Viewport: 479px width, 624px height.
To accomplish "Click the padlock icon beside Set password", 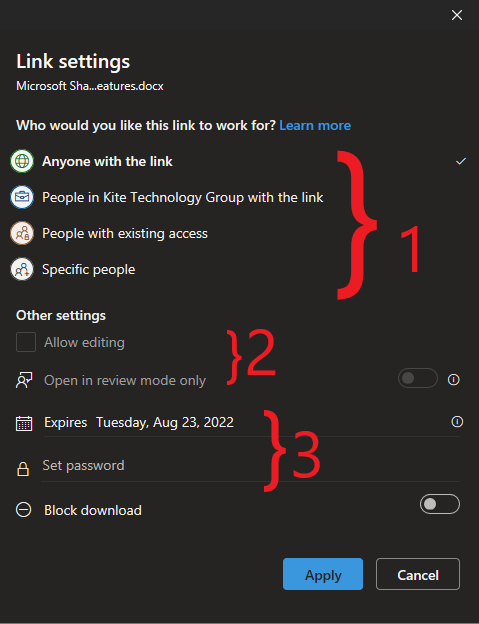I will click(23, 469).
